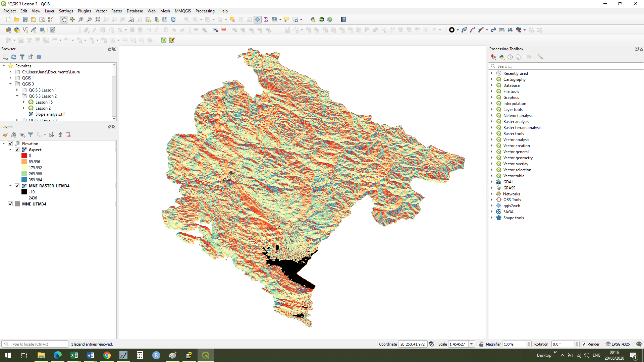Activate the Zoom In tool

coord(80,19)
